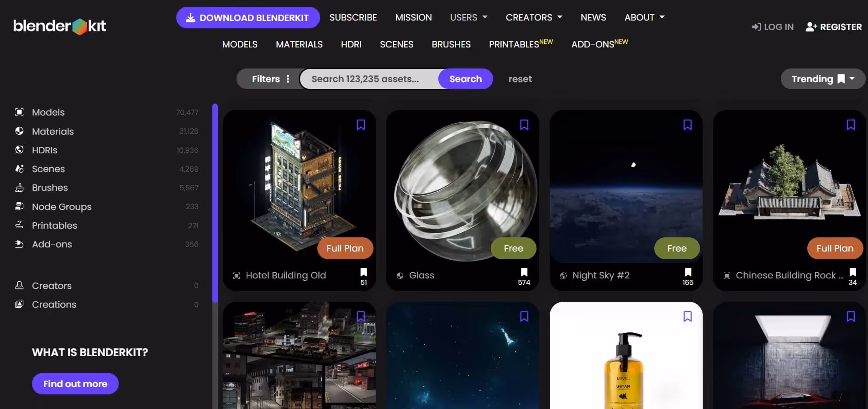
Task: Go to the SCENES tab
Action: (x=396, y=44)
